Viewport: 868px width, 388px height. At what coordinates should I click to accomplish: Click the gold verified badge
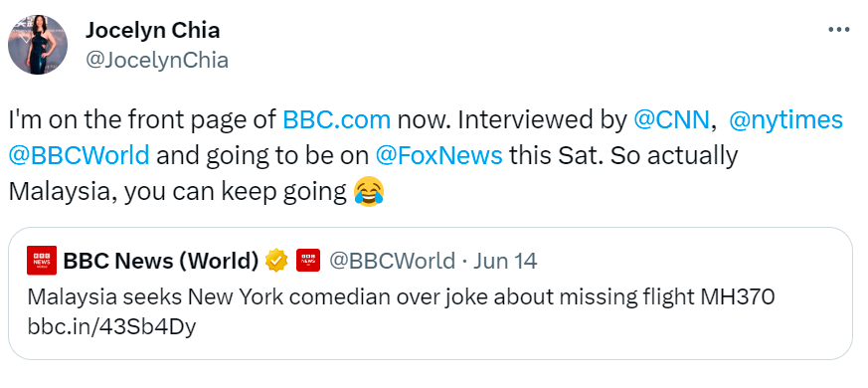coord(276,261)
